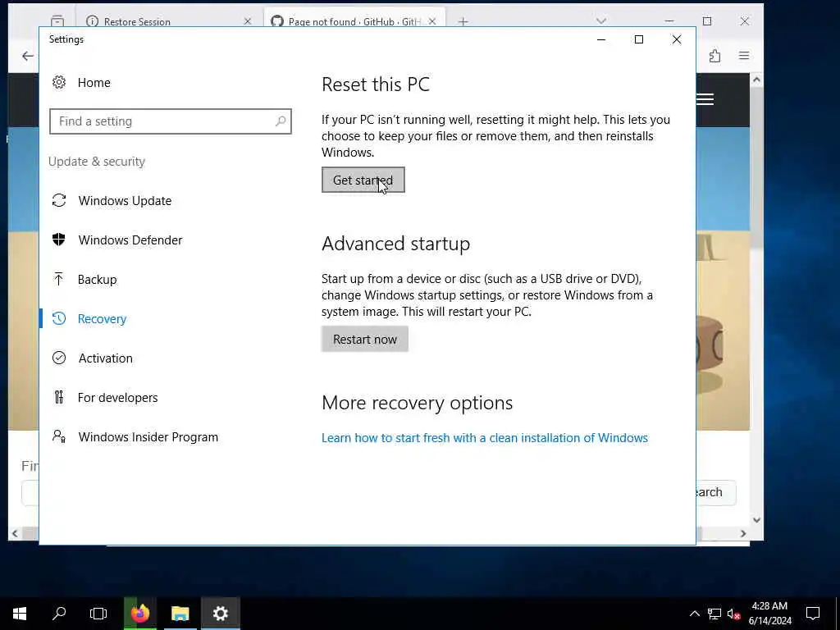Viewport: 840px width, 630px height.
Task: Click Firefox back navigation arrow
Action: [x=27, y=56]
